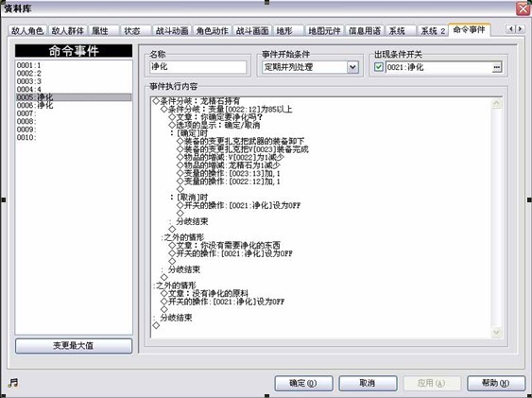The image size is (532, 398).
Task: Select the 装备的变更 武器装备卸下 line
Action: click(x=241, y=141)
